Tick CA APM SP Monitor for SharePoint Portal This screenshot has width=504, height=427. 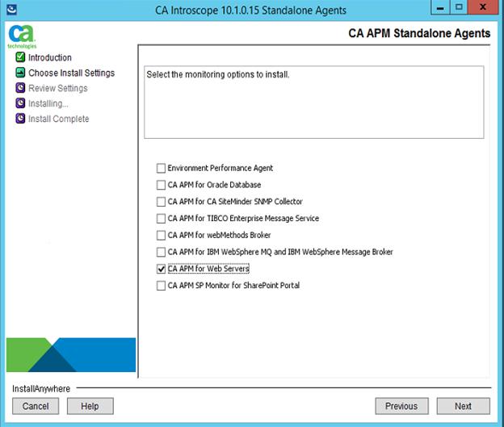tap(161, 285)
